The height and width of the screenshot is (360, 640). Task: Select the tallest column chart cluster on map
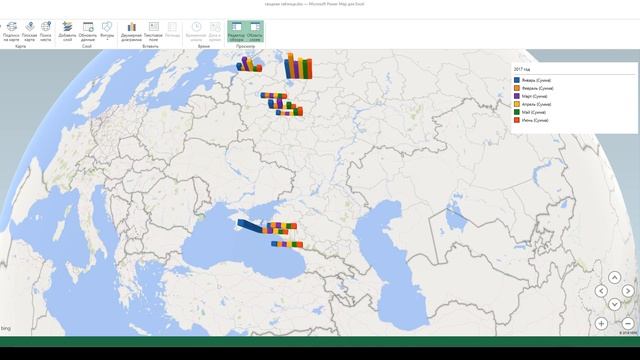coord(298,66)
